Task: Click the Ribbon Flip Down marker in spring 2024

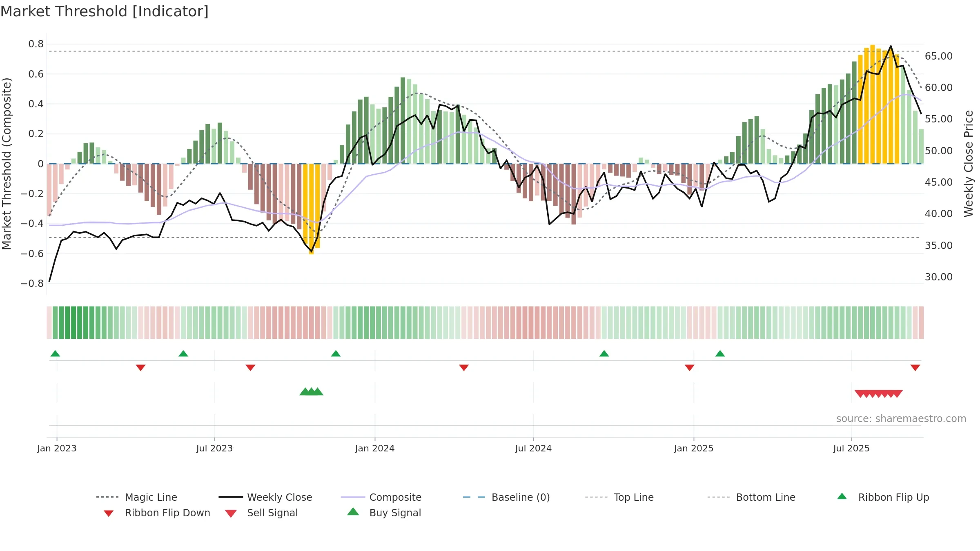Action: tap(464, 368)
